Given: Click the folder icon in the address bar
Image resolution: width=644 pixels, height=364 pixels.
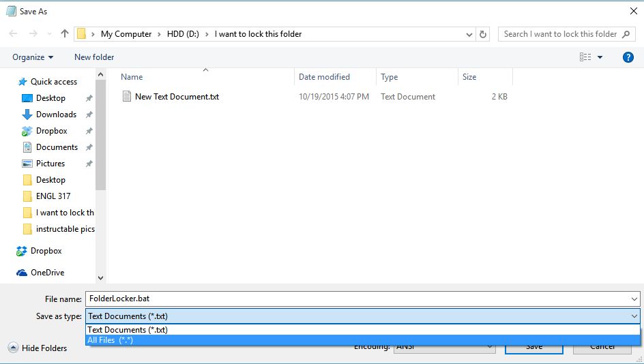Looking at the screenshot, I should 82,33.
